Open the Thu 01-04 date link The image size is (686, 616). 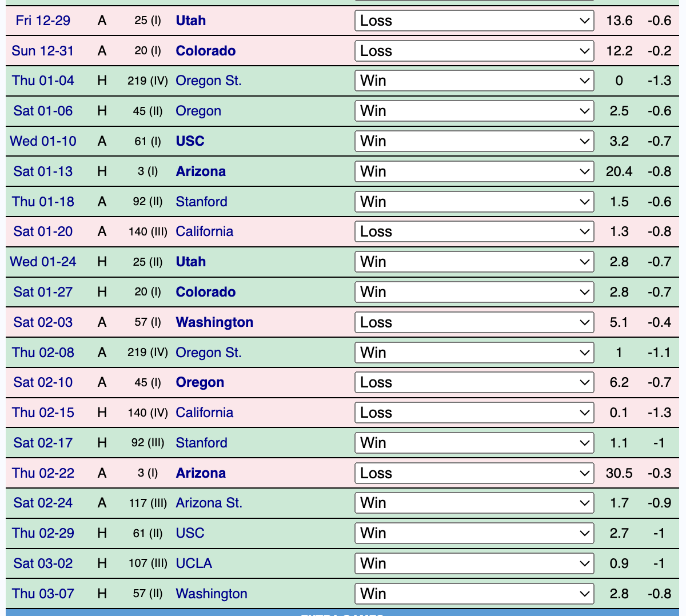(43, 81)
